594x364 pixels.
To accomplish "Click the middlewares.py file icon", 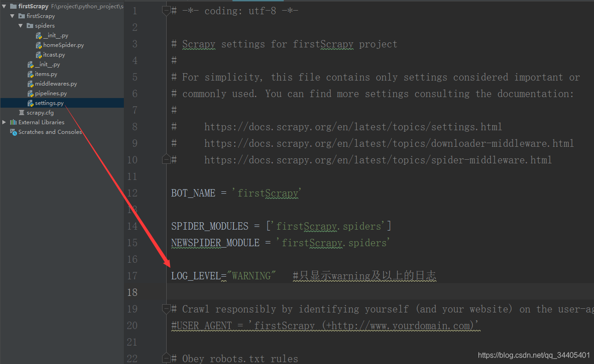I will (30, 84).
